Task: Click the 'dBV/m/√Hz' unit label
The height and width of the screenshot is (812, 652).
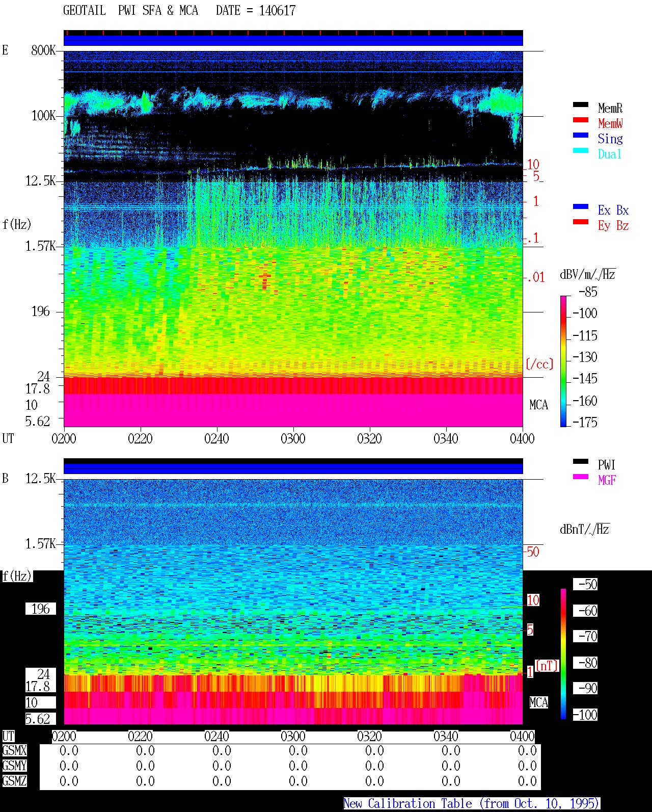Action: (x=587, y=274)
